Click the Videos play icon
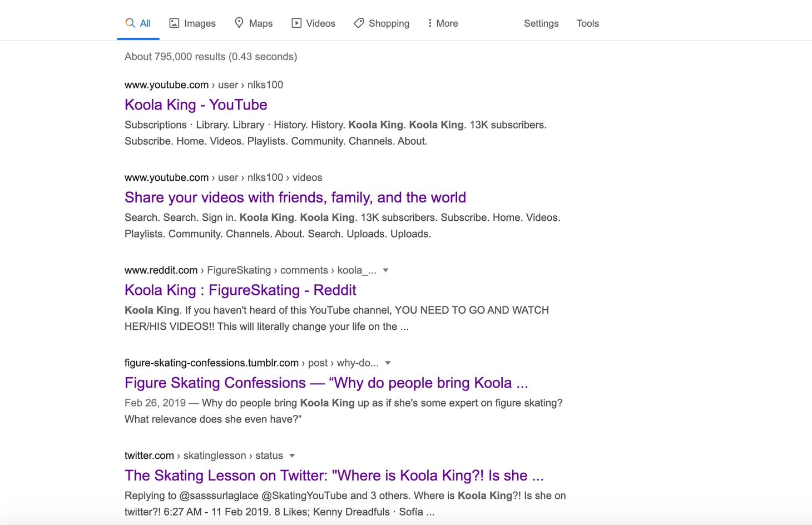Viewport: 812px width, 525px height. click(296, 23)
